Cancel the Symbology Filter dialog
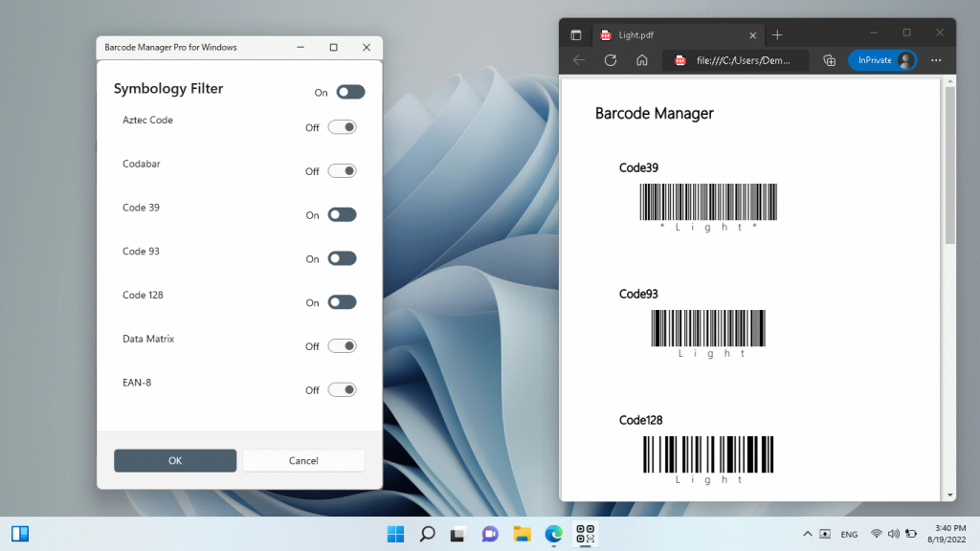The width and height of the screenshot is (980, 551). [303, 460]
